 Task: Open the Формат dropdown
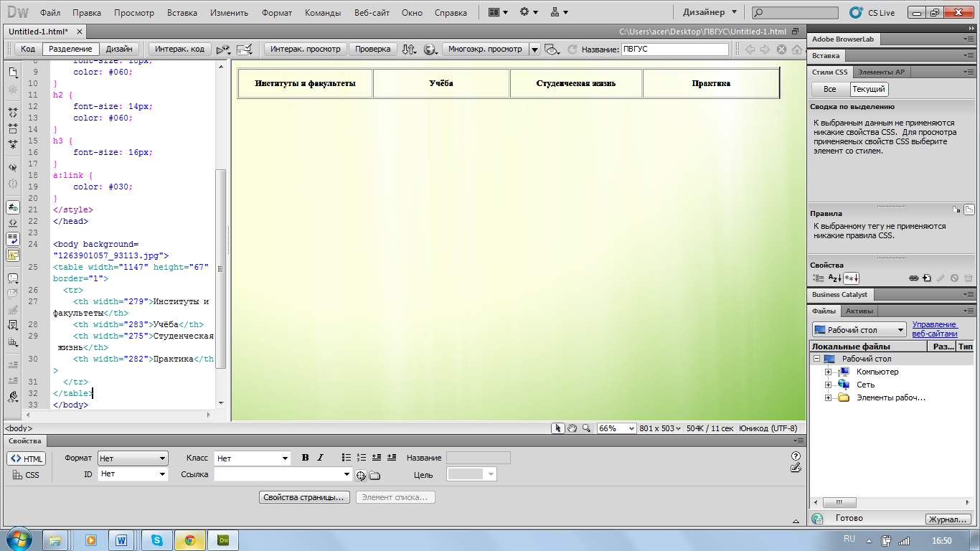pos(133,458)
